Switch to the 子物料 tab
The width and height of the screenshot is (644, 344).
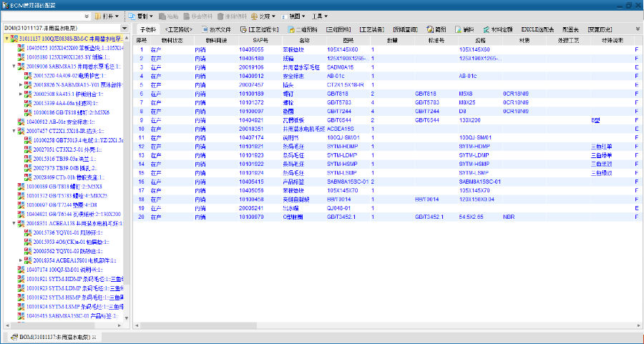(147, 29)
